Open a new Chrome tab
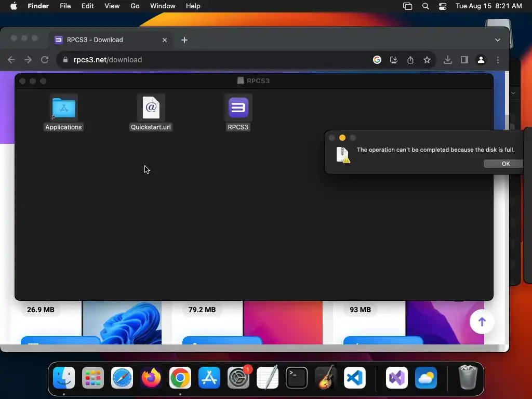The width and height of the screenshot is (532, 399). point(184,40)
